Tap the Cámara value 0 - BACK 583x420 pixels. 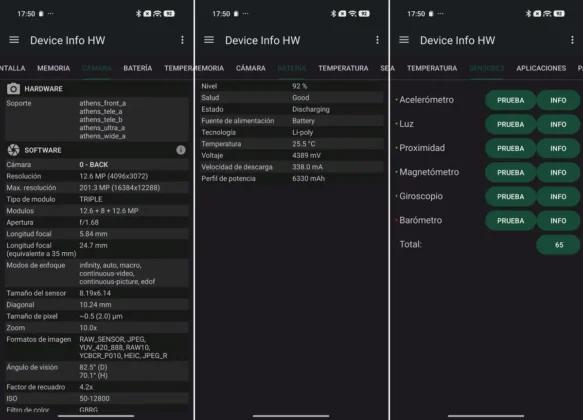click(x=94, y=165)
